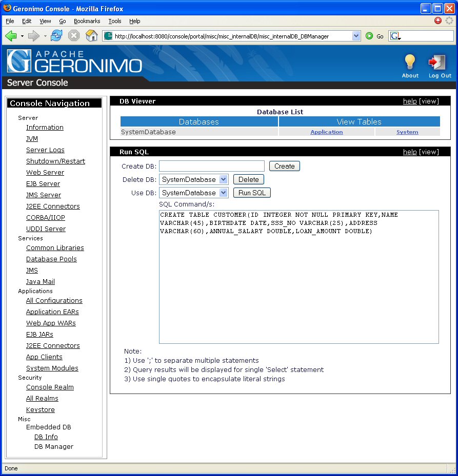This screenshot has width=458, height=476.
Task: Open the All Configurations link
Action: [x=54, y=301]
